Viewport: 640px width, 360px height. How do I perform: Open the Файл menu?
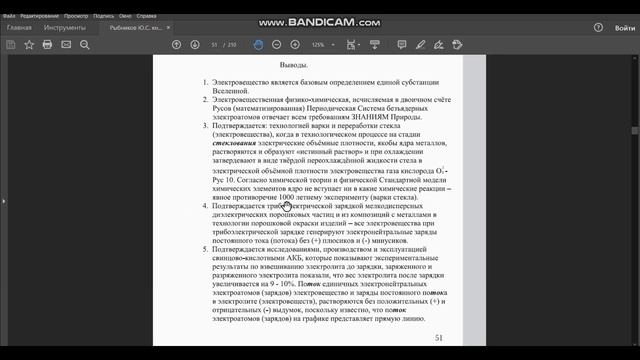coord(9,16)
